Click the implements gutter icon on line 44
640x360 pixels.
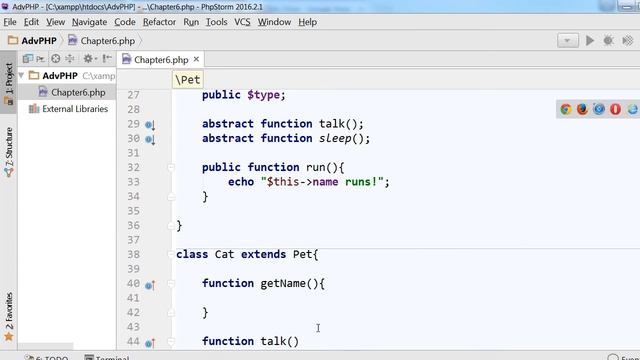pyautogui.click(x=150, y=343)
